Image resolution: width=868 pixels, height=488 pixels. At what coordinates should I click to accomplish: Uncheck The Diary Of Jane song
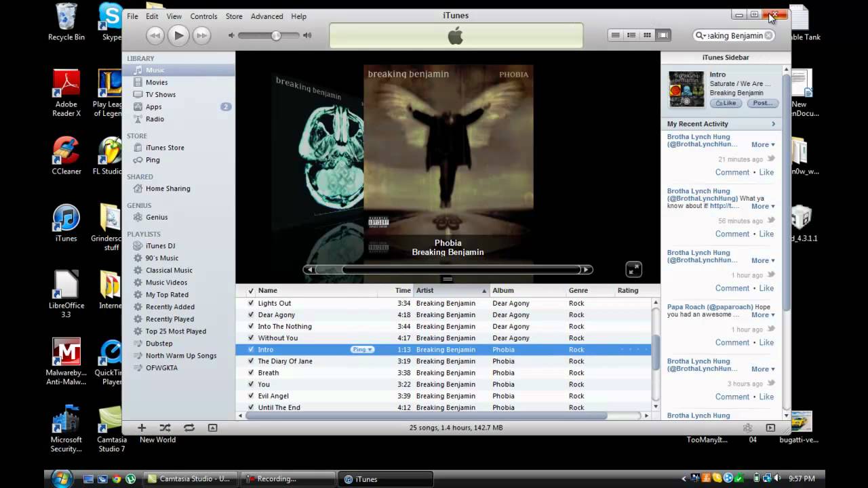pos(251,361)
